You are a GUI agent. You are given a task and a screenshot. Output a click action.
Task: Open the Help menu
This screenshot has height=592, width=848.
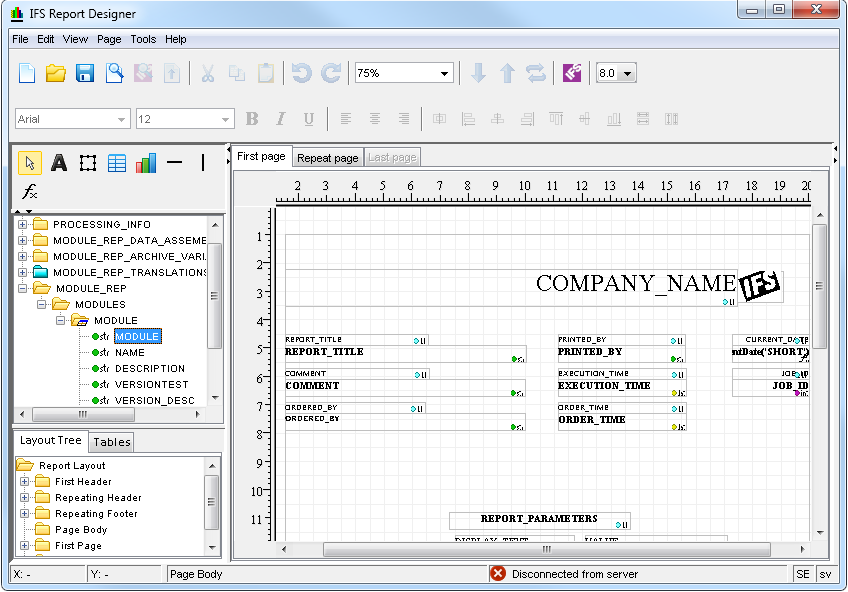176,39
